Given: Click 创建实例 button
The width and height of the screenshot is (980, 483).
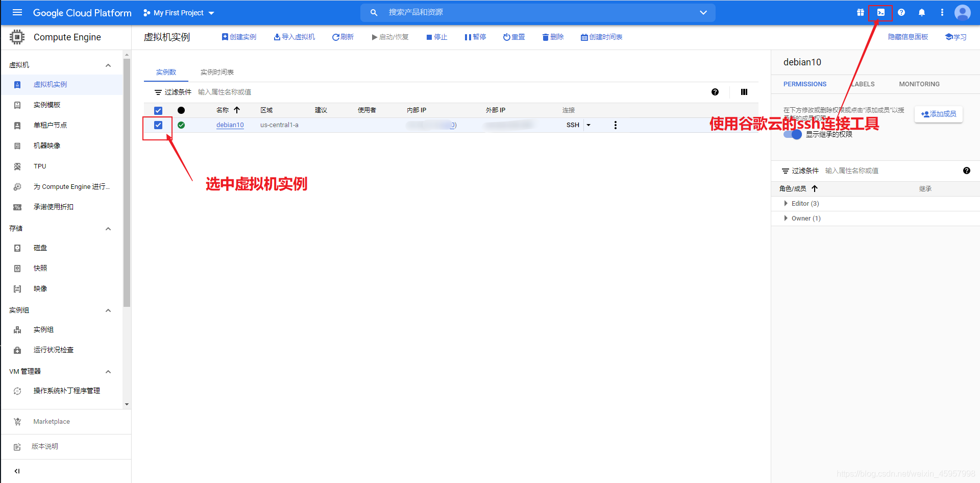Looking at the screenshot, I should 239,37.
